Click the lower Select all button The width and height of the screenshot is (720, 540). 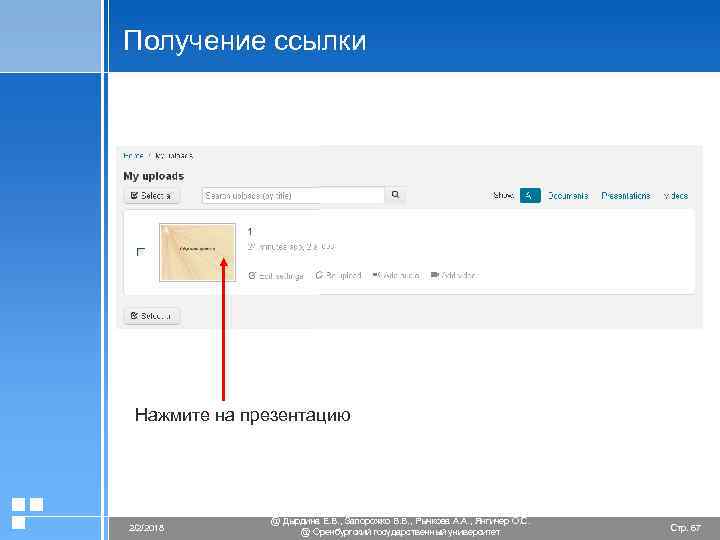152,316
